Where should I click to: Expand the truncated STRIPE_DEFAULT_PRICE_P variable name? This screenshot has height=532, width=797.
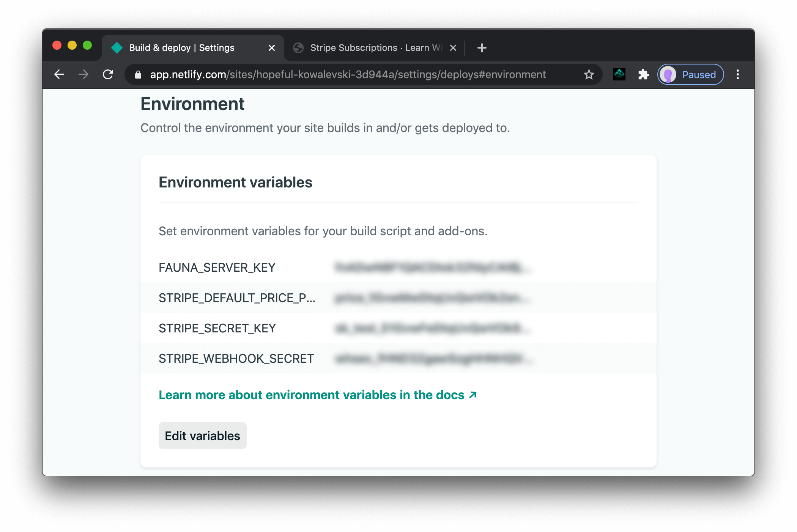point(237,298)
